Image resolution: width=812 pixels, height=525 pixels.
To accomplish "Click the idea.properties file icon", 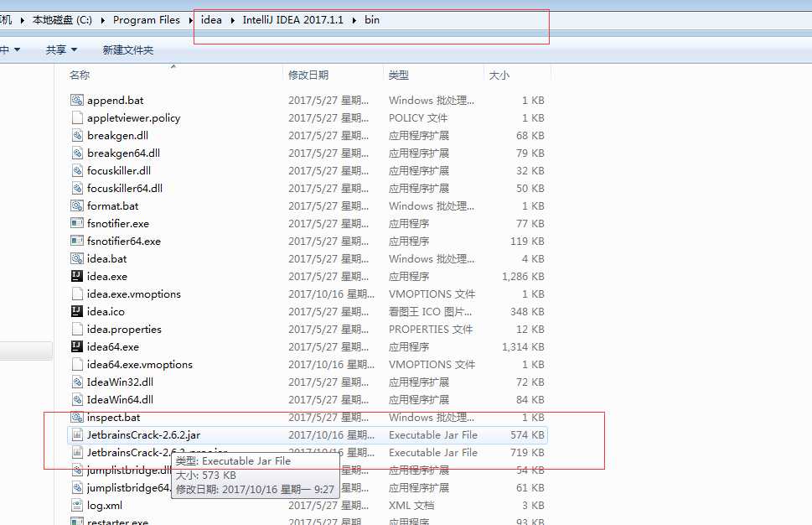I will [76, 329].
